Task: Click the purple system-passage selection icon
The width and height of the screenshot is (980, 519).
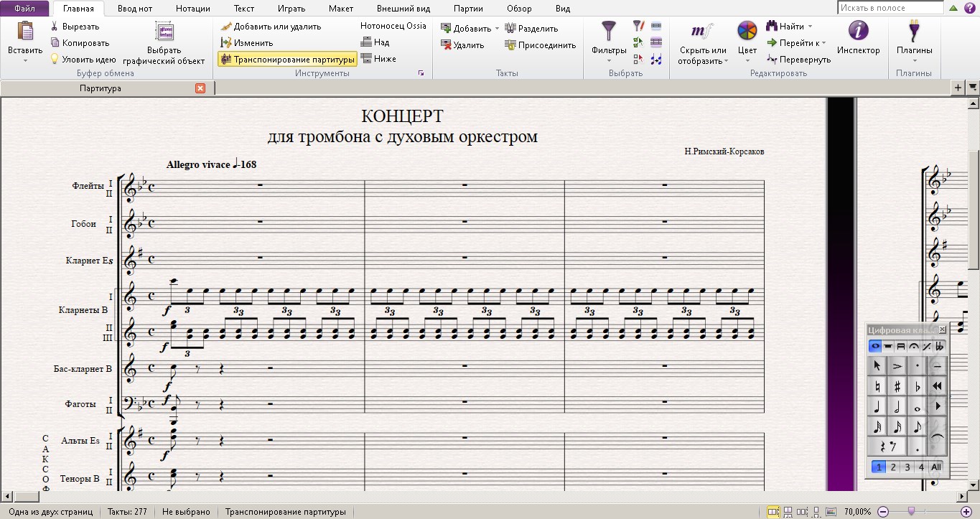Action: 656,43
